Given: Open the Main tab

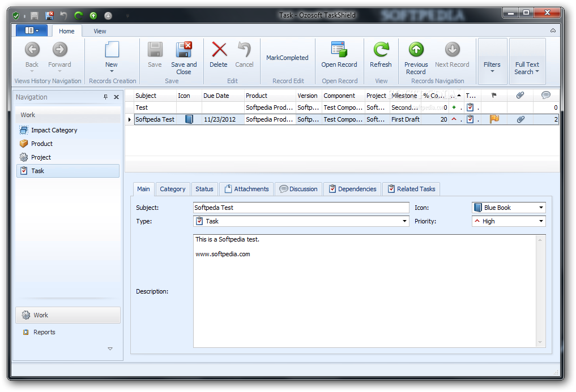Looking at the screenshot, I should coord(143,189).
